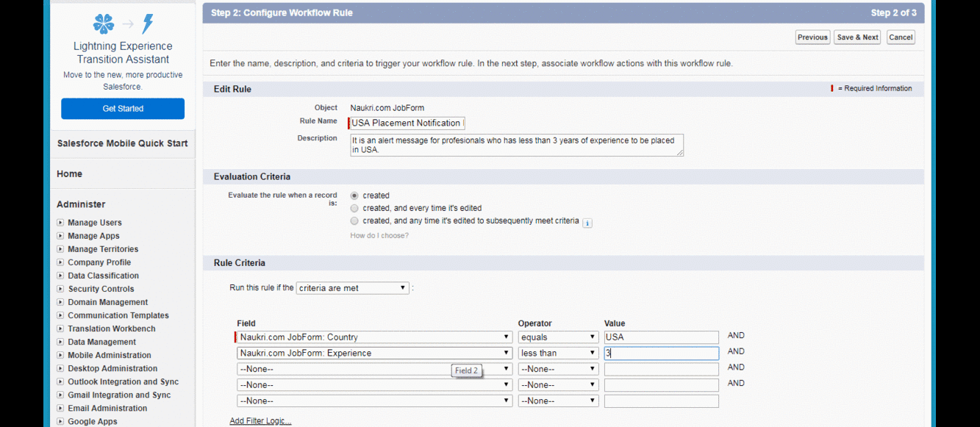Image resolution: width=980 pixels, height=427 pixels.
Task: Expand the Security Controls arrow icon
Action: 60,289
